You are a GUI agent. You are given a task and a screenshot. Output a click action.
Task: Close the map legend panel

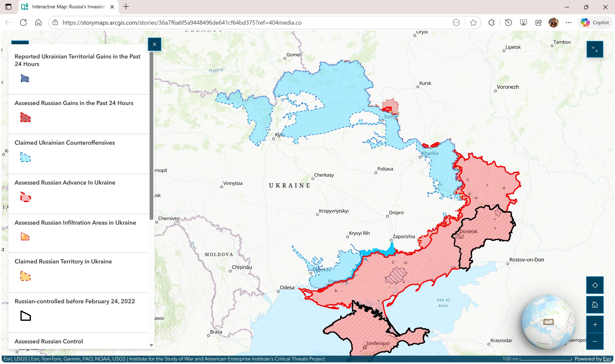coord(154,44)
